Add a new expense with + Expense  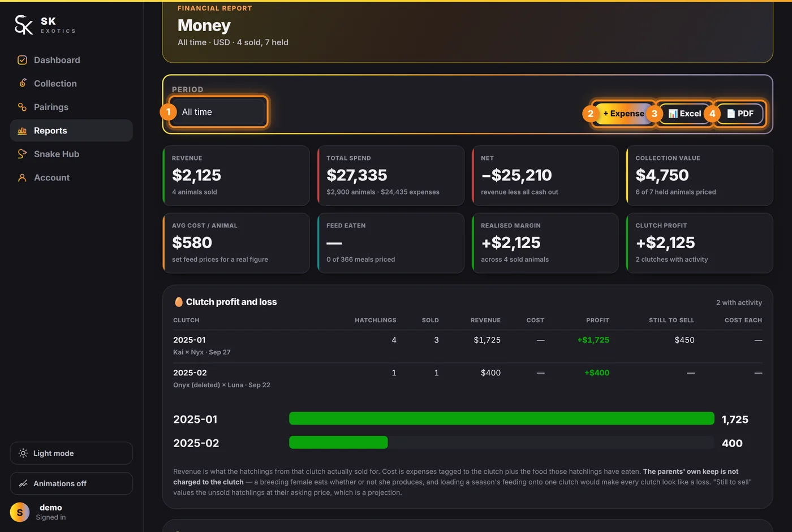click(623, 114)
